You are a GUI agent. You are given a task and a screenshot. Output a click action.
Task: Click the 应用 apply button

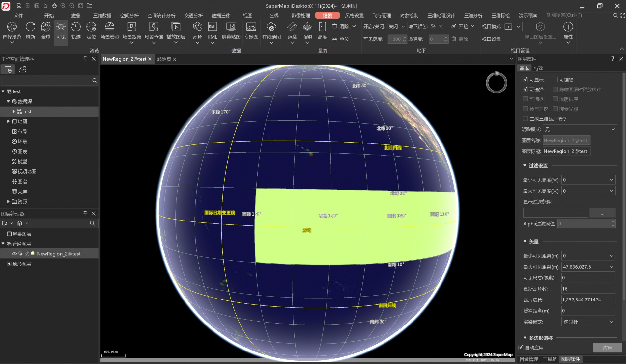point(607,348)
